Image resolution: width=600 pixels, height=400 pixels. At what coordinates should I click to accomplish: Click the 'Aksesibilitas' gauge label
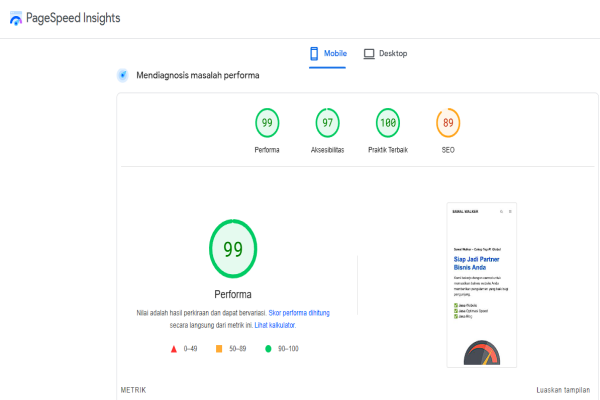click(x=328, y=150)
